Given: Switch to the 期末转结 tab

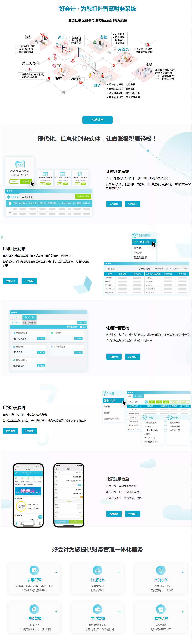Looking at the screenshot, I should pos(30,317).
